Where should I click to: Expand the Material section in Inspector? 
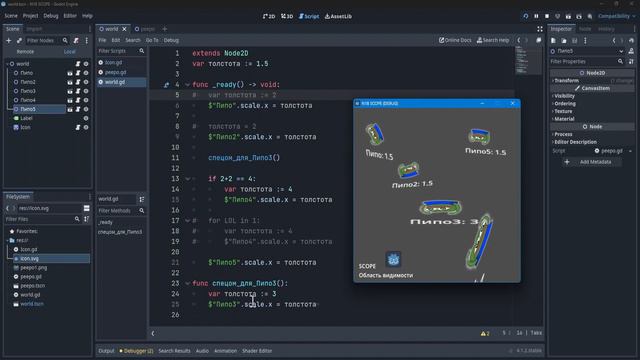pyautogui.click(x=564, y=119)
